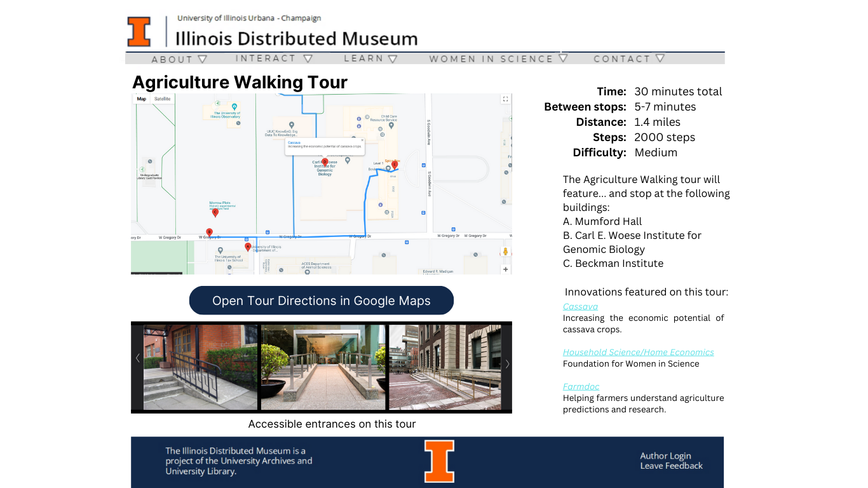868x488 pixels.
Task: Click the UIUC KnowEnG location pin
Action: pyautogui.click(x=292, y=125)
